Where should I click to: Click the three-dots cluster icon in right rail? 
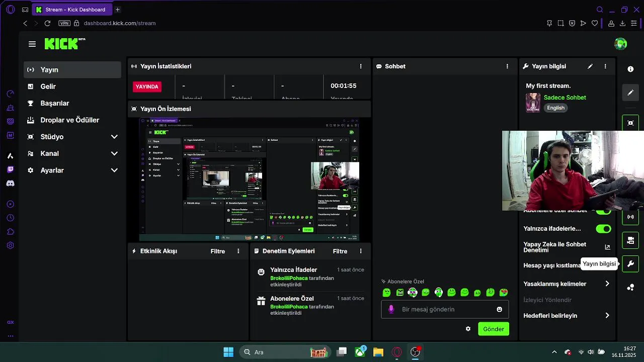coord(630,287)
